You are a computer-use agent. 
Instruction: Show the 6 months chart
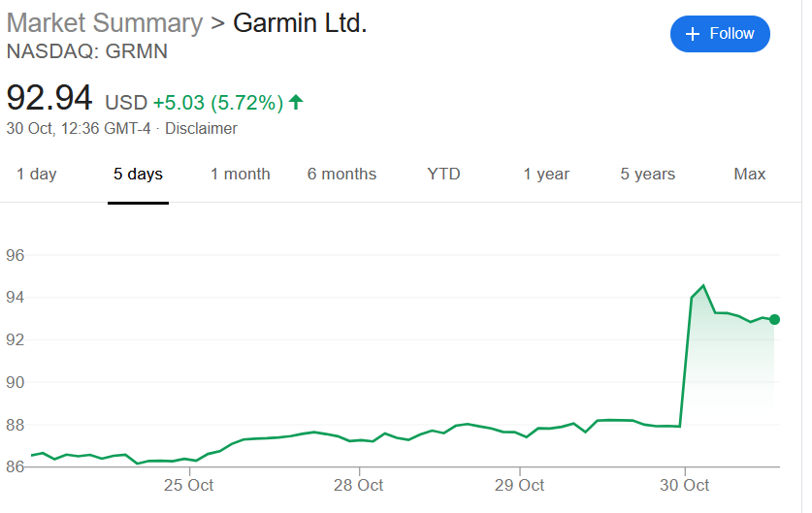[x=341, y=174]
